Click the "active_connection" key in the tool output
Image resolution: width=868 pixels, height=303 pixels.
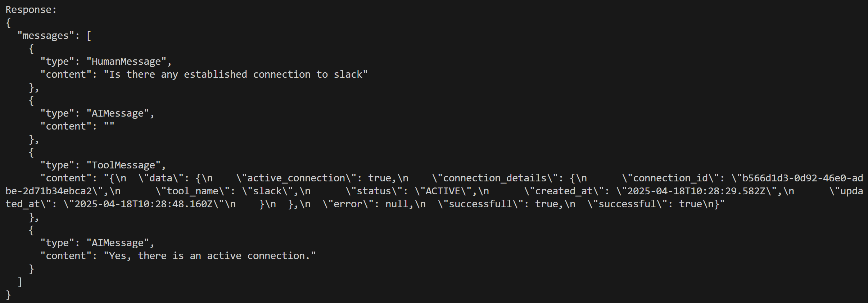point(296,178)
